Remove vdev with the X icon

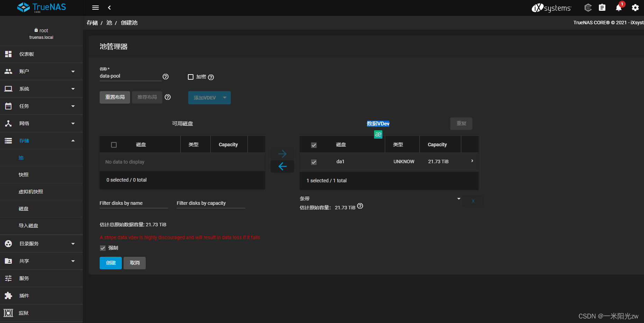tap(473, 201)
